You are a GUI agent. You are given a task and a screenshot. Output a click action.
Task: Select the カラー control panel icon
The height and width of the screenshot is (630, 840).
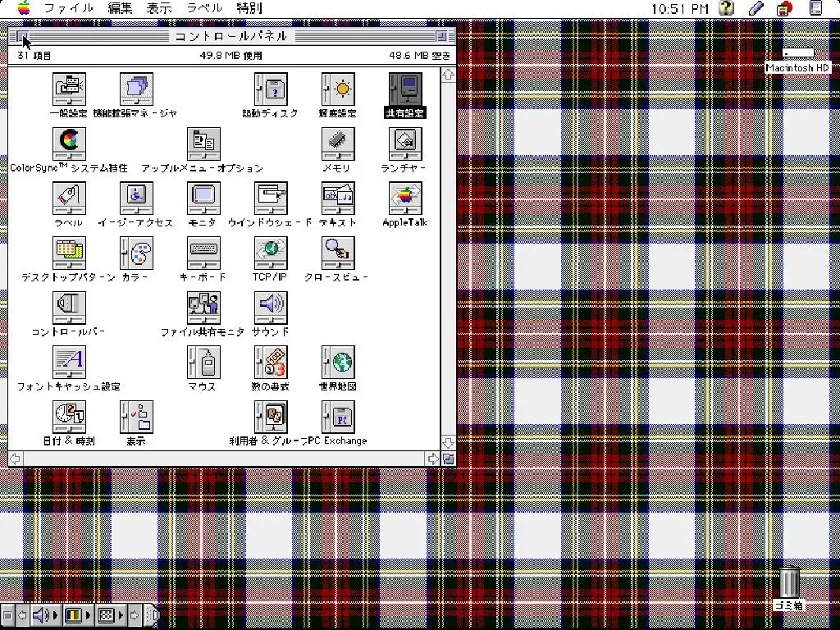click(x=136, y=253)
